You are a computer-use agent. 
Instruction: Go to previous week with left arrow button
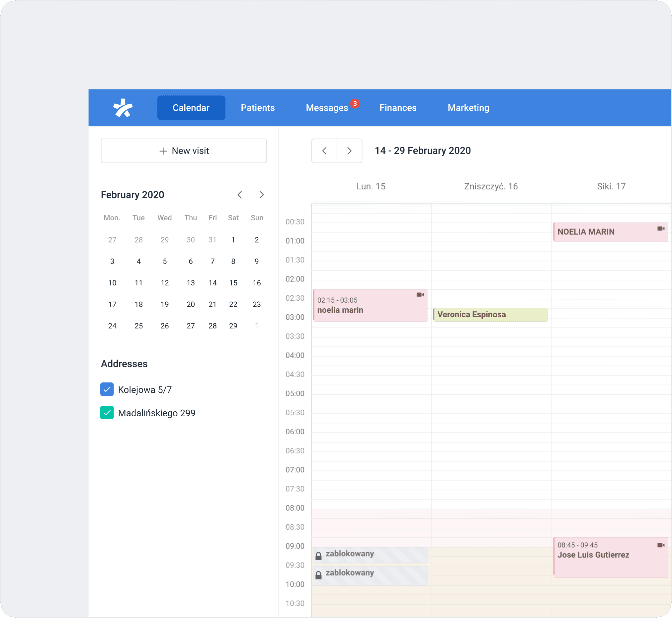324,151
